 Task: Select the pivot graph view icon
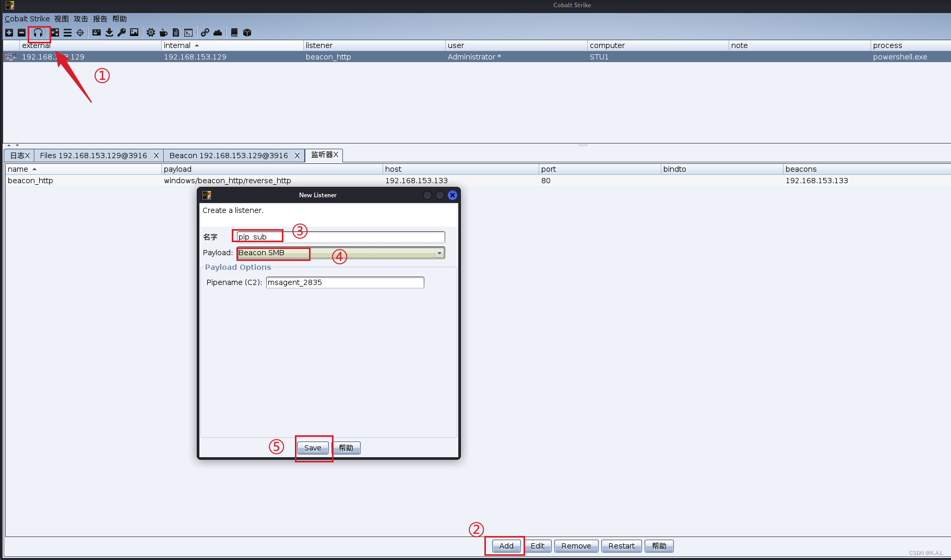tap(54, 32)
